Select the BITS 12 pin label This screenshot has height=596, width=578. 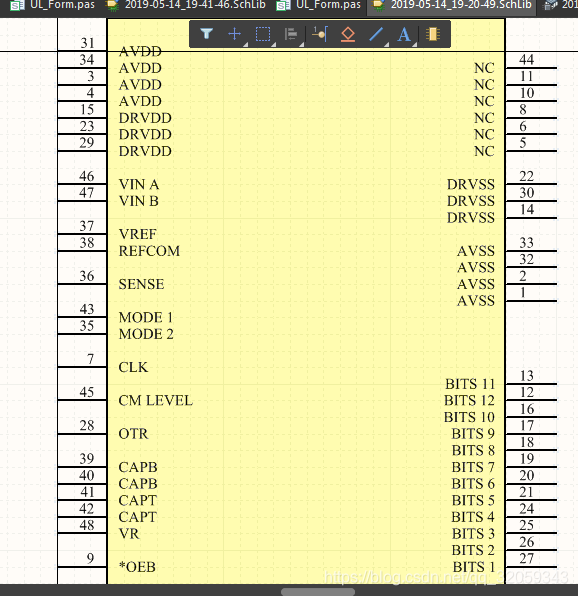tap(470, 401)
